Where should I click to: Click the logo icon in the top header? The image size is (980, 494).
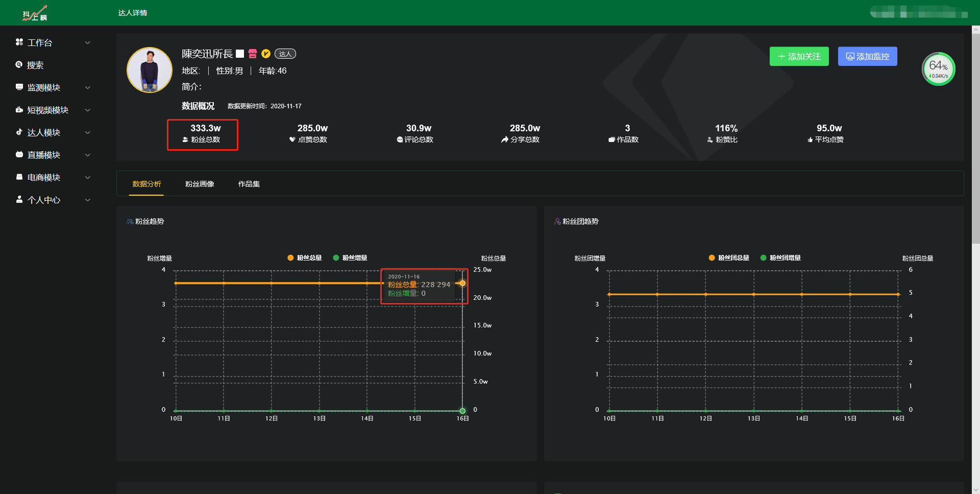35,13
